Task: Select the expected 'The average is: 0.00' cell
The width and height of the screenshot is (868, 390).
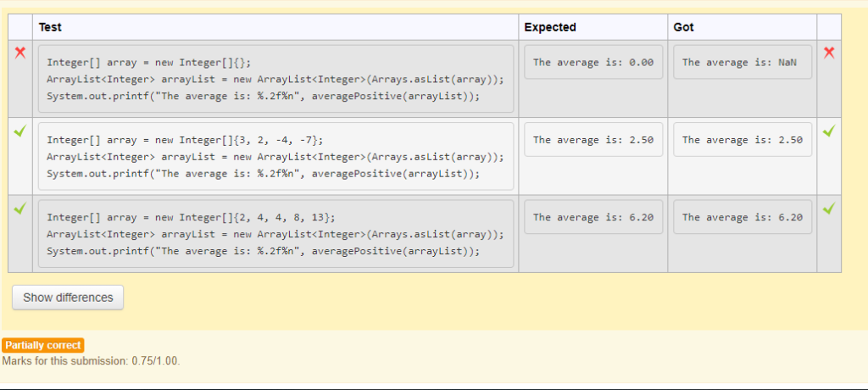Action: coord(593,62)
